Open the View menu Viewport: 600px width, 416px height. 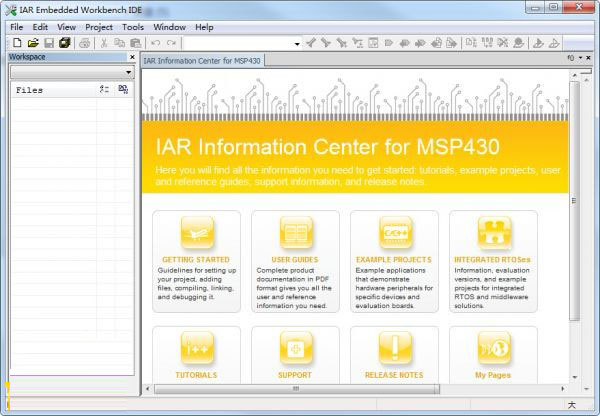[66, 27]
